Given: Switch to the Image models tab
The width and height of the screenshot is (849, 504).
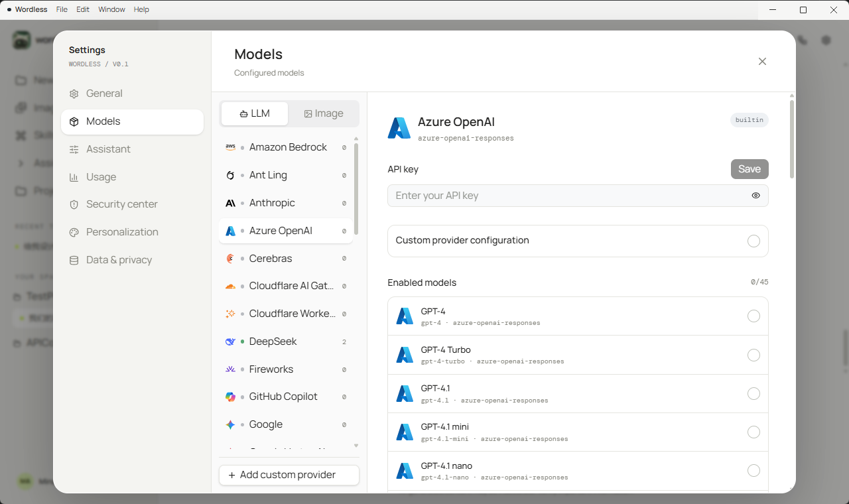Looking at the screenshot, I should pyautogui.click(x=324, y=113).
